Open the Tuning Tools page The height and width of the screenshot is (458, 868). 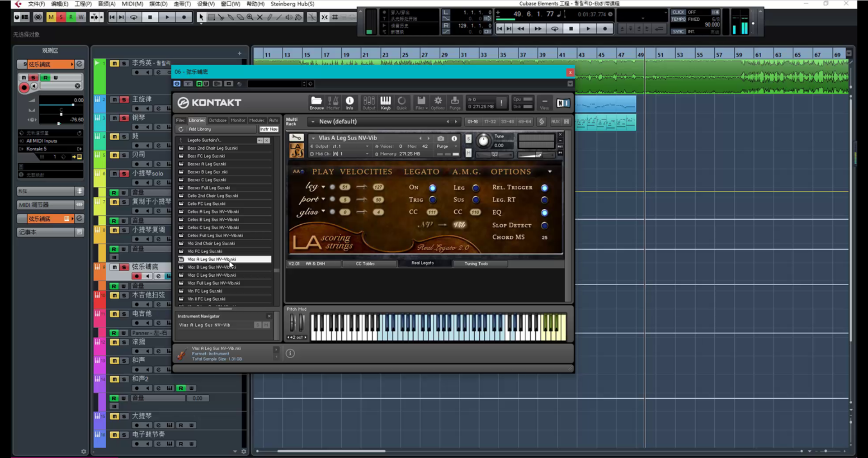[476, 264]
